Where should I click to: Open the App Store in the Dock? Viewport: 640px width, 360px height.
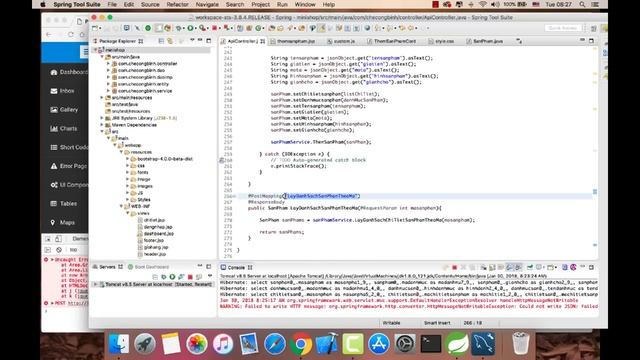(379, 343)
